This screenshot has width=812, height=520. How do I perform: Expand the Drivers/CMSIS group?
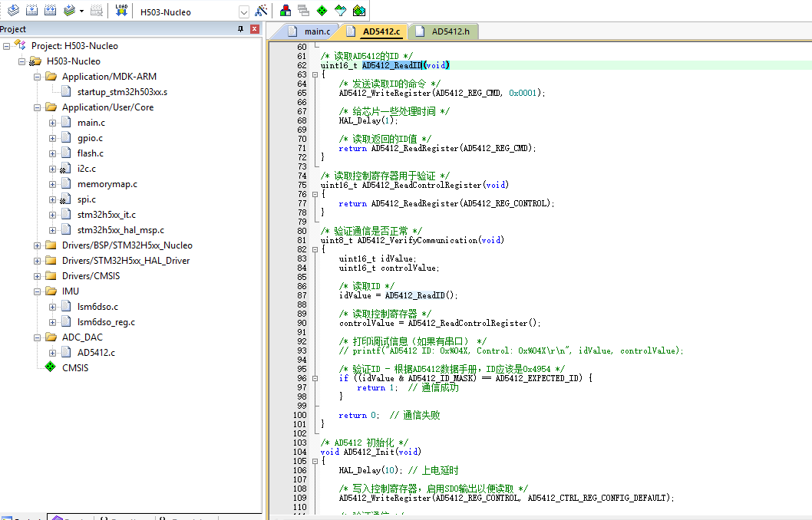[38, 276]
